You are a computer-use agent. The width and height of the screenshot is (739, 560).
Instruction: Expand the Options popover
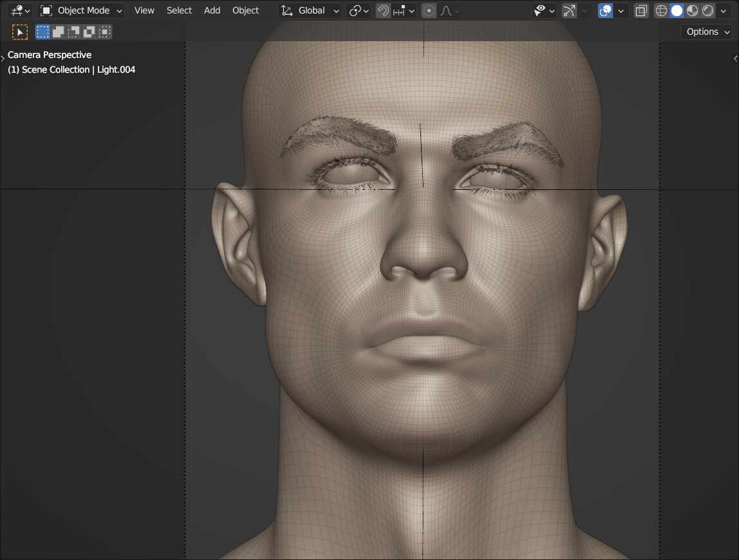[x=707, y=32]
